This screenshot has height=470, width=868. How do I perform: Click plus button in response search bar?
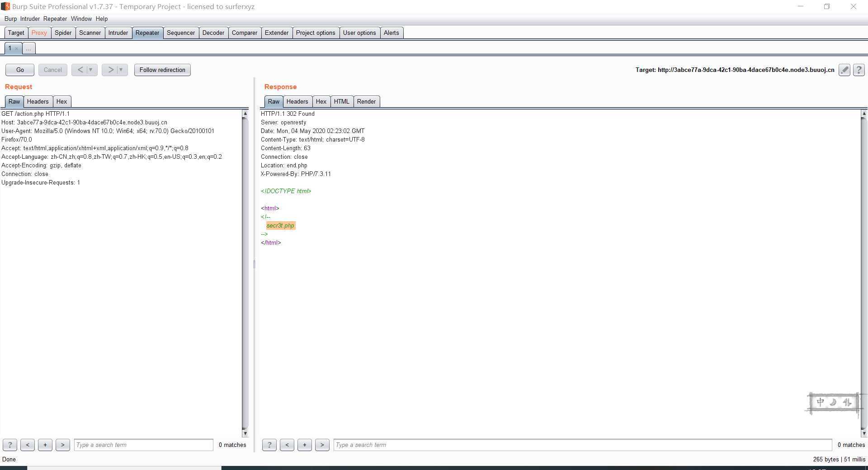(304, 445)
